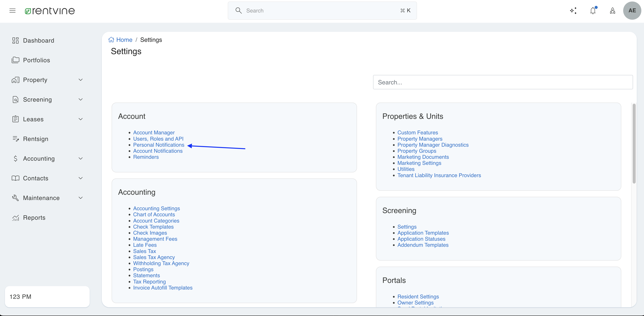Open Property Manager Diagnostics link
The width and height of the screenshot is (644, 316).
(433, 145)
